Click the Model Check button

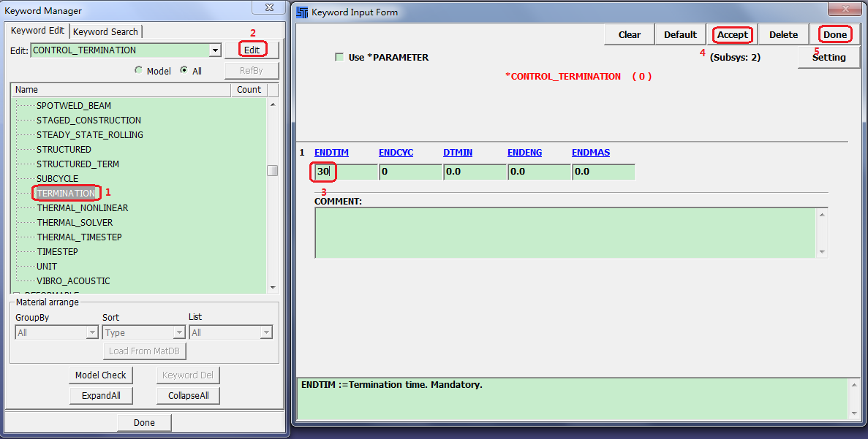point(101,375)
